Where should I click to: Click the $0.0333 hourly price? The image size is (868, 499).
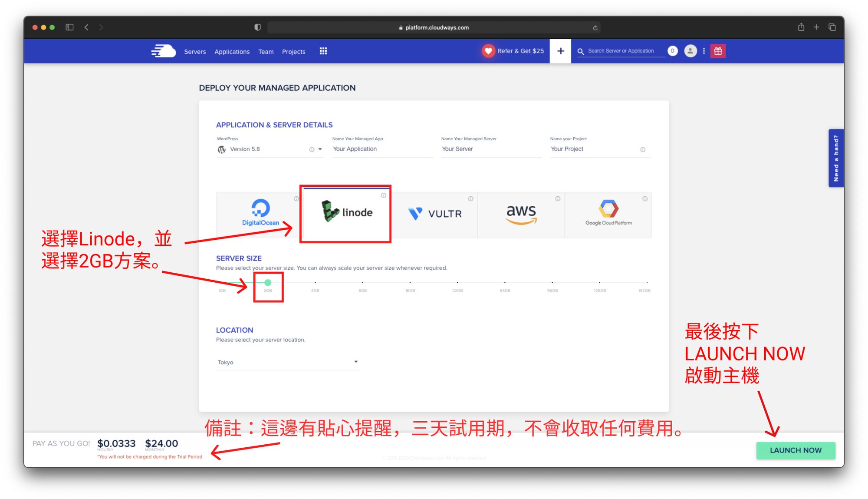click(x=116, y=443)
